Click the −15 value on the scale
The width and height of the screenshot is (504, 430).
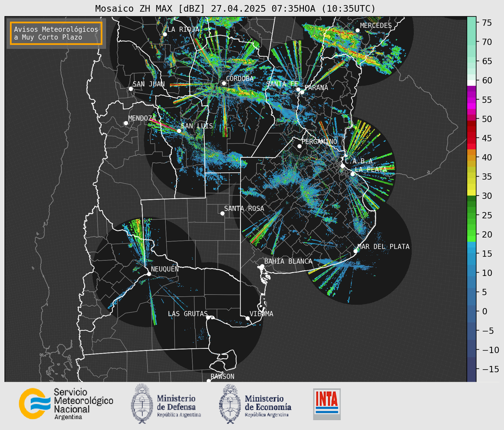coord(490,369)
